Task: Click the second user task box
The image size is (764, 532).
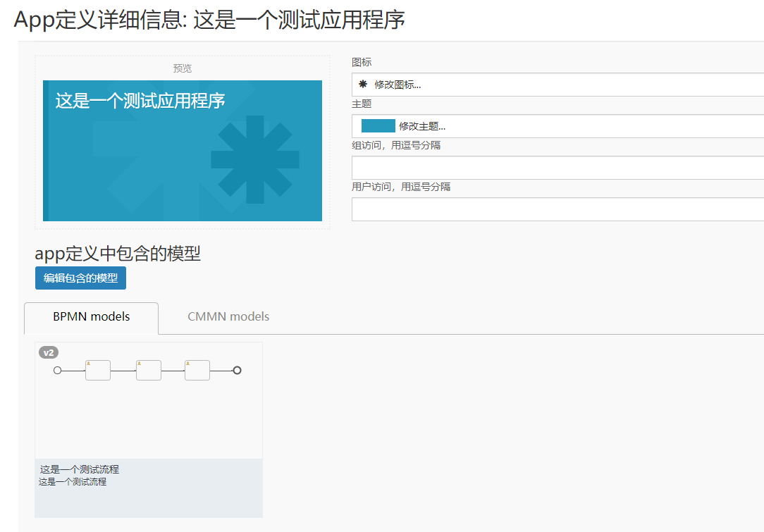Action: [x=149, y=370]
